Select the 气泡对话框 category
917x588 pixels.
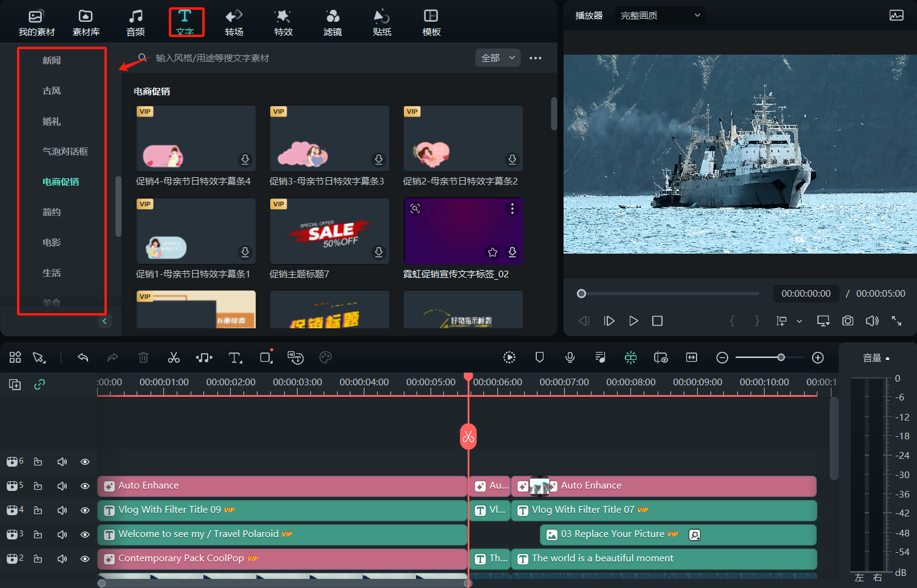[65, 151]
